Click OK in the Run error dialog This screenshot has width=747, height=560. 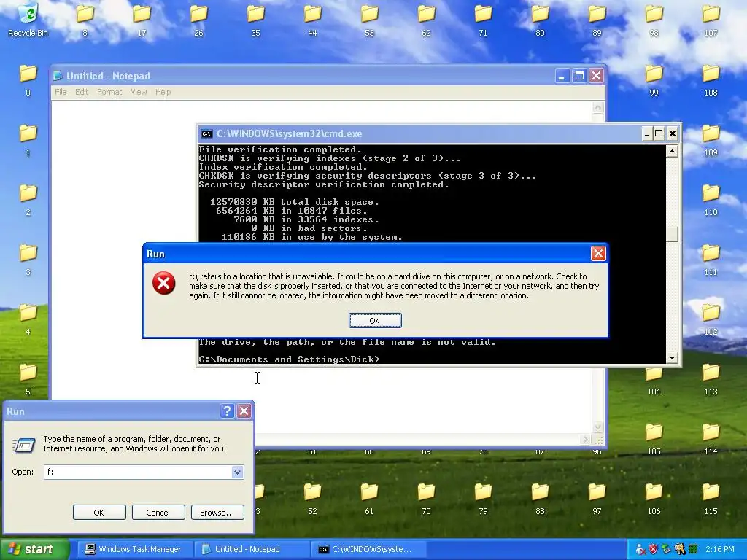pyautogui.click(x=375, y=321)
